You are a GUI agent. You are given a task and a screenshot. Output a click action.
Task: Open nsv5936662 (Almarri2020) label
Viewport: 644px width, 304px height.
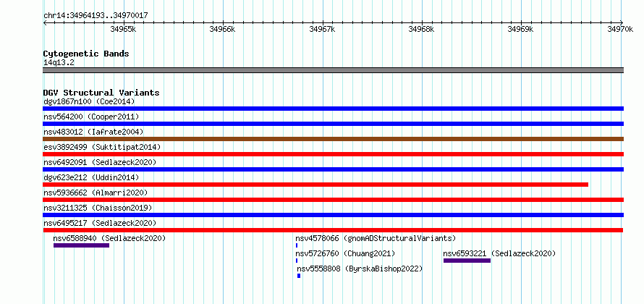pyautogui.click(x=96, y=193)
